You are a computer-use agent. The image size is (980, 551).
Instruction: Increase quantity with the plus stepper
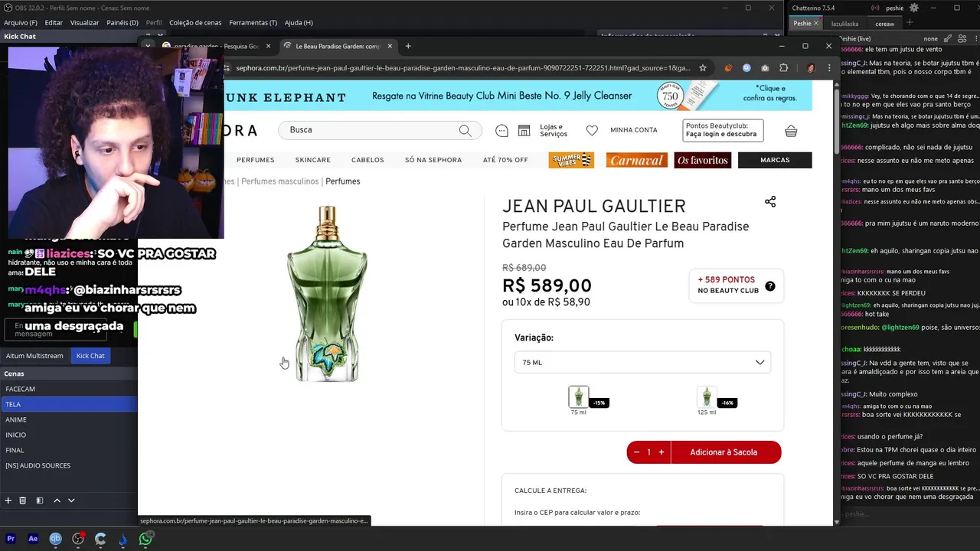point(661,452)
